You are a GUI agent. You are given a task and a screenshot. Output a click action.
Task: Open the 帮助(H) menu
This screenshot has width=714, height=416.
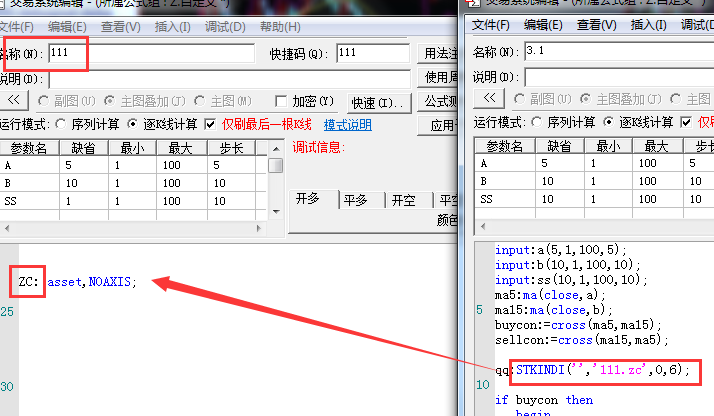click(x=279, y=27)
